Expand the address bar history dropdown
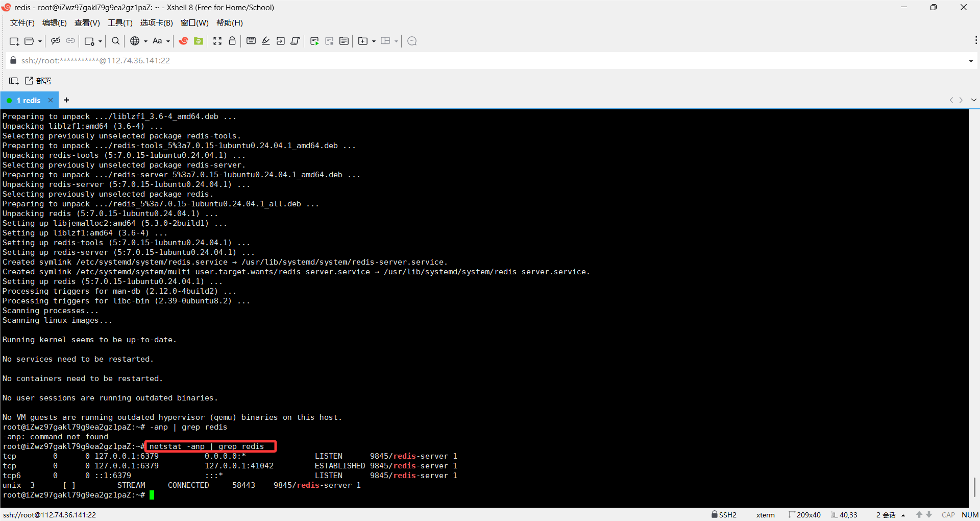This screenshot has width=980, height=521. coord(971,61)
